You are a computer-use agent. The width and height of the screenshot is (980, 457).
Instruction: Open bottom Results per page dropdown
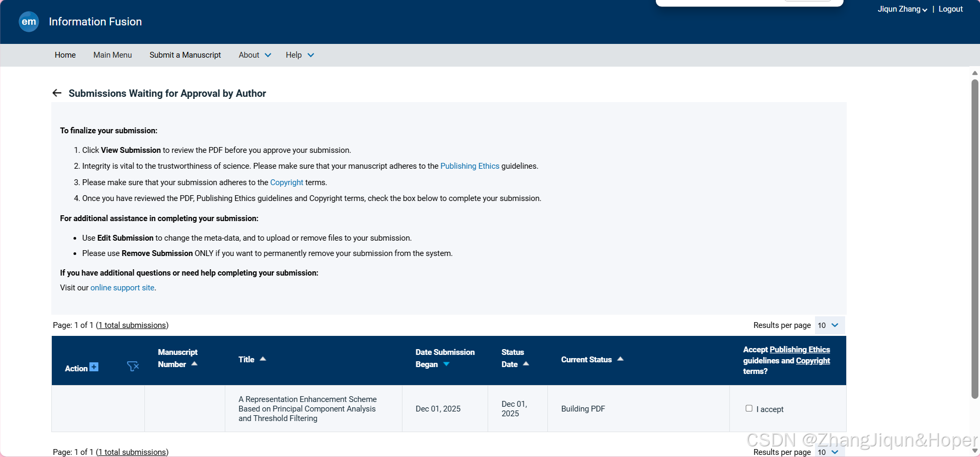point(829,452)
